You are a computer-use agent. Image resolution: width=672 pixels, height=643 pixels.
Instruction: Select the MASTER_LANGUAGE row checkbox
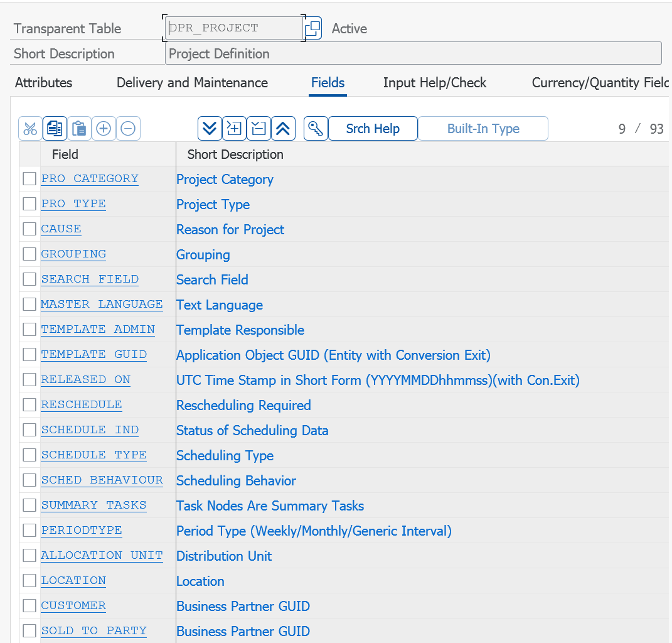29,304
